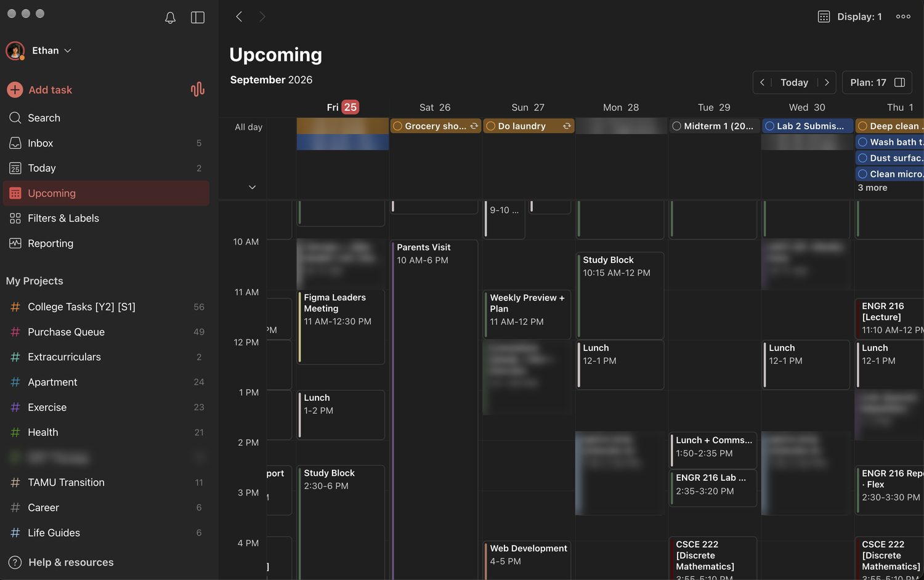Open the Parents Visit event
Viewport: 924px width, 580px height.
pyautogui.click(x=434, y=409)
